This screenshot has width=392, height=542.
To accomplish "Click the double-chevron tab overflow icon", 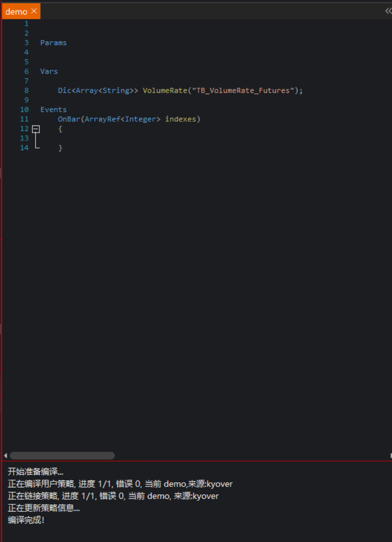I will pos(388,11).
